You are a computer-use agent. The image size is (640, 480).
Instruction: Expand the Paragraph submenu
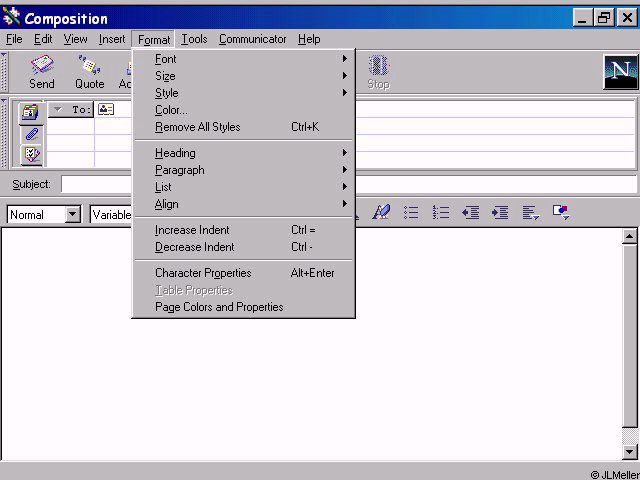click(243, 170)
